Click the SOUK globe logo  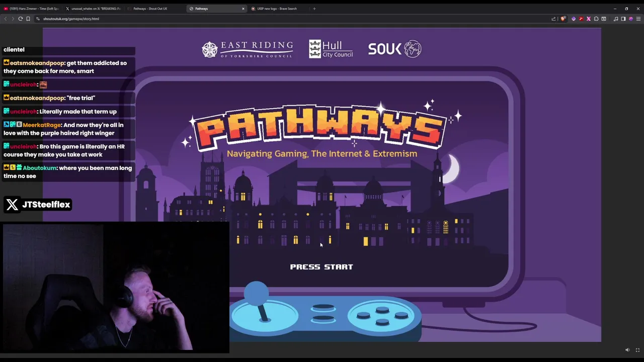tap(394, 49)
